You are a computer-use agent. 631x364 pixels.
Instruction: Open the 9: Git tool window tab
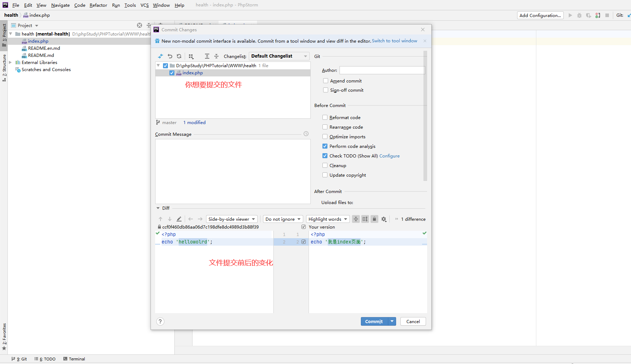point(19,359)
